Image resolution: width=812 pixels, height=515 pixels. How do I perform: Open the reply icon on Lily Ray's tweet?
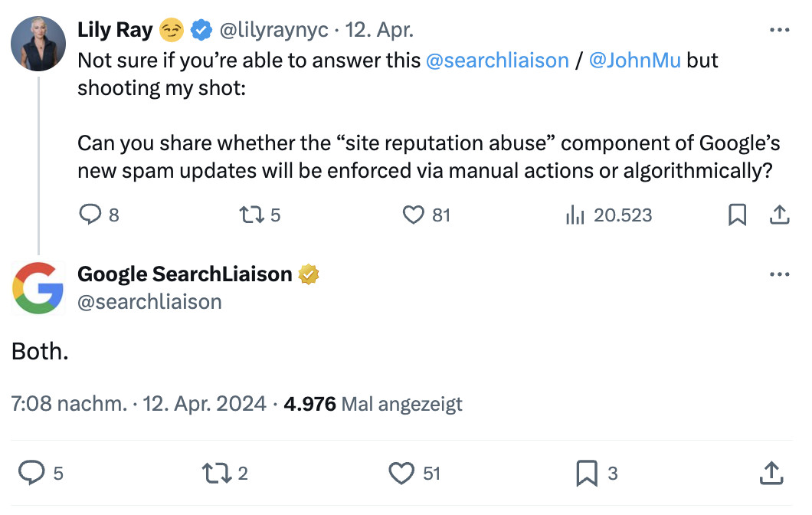click(x=89, y=215)
